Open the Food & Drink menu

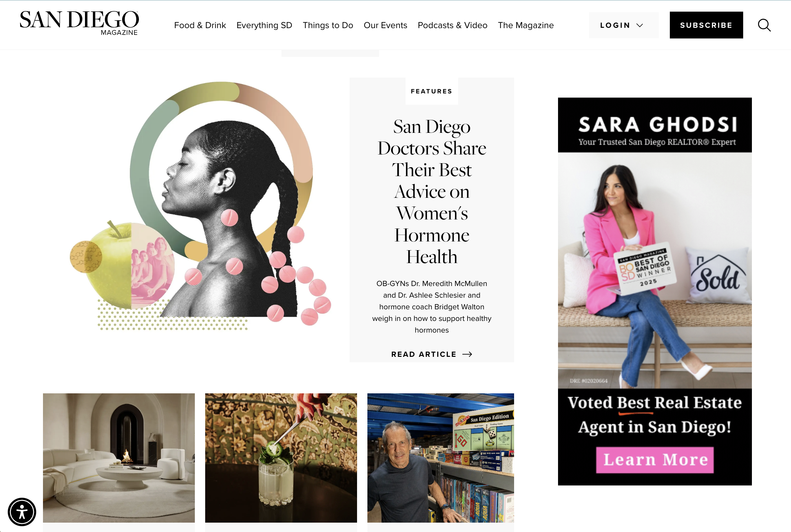[200, 25]
